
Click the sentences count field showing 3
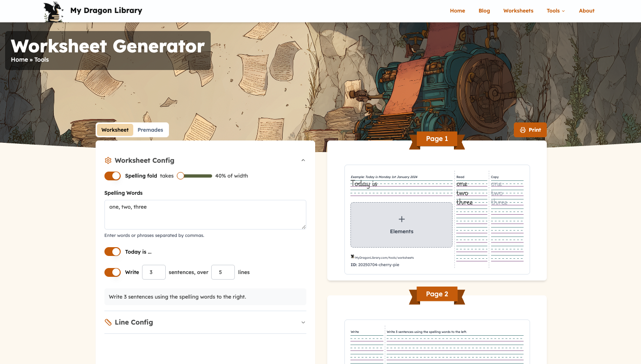click(154, 272)
